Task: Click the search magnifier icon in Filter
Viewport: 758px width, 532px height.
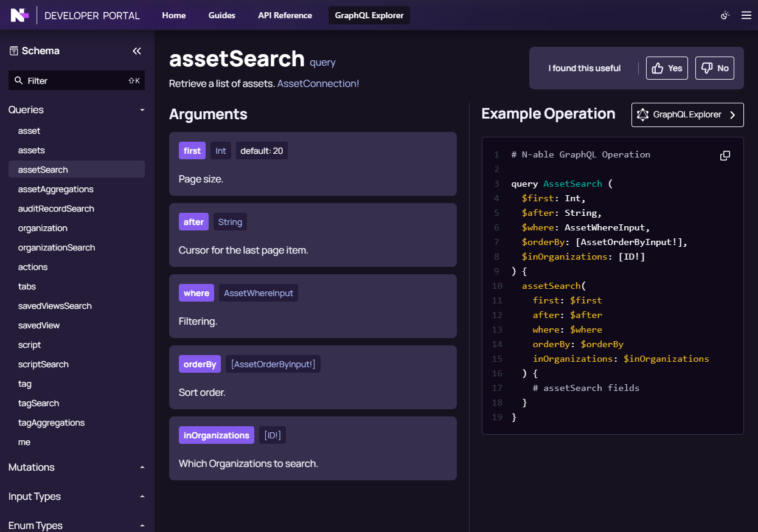Action: pos(18,80)
